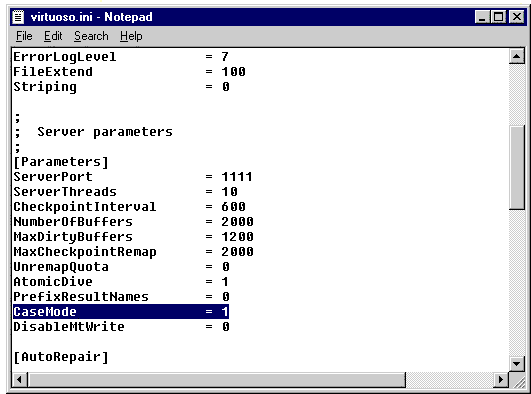Click the [AutoRepair] section header
The width and height of the screenshot is (531, 394).
pyautogui.click(x=61, y=357)
